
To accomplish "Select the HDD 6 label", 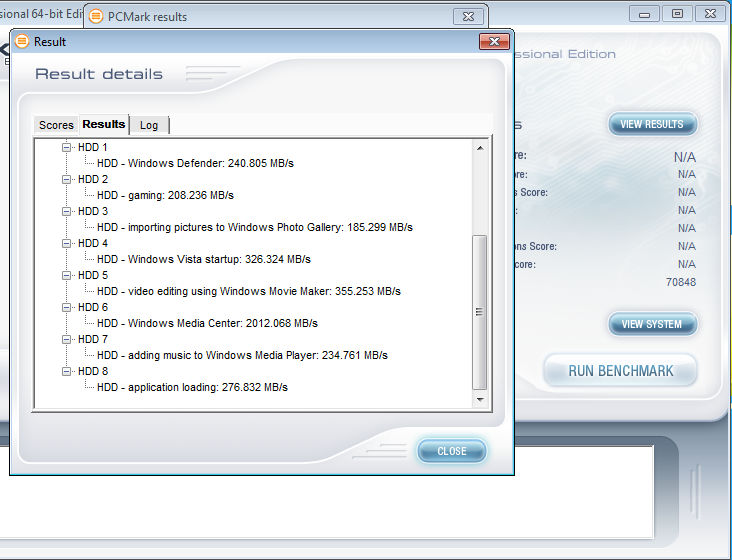I will [x=92, y=308].
